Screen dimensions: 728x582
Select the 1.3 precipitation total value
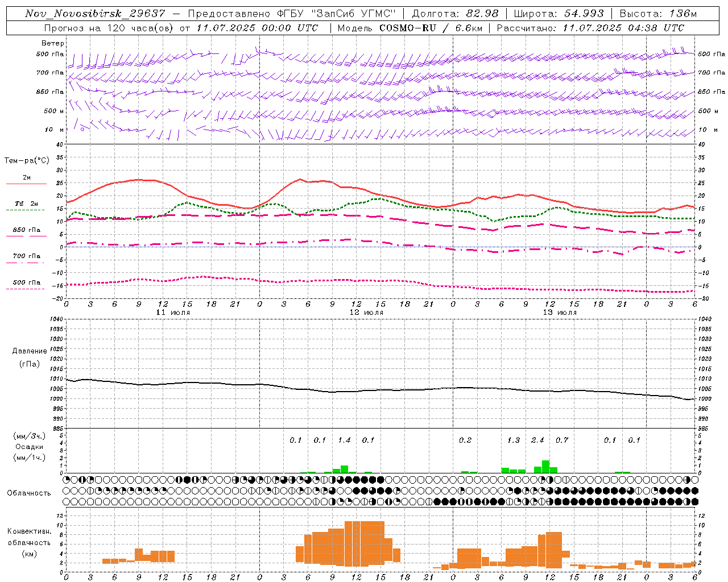514,440
